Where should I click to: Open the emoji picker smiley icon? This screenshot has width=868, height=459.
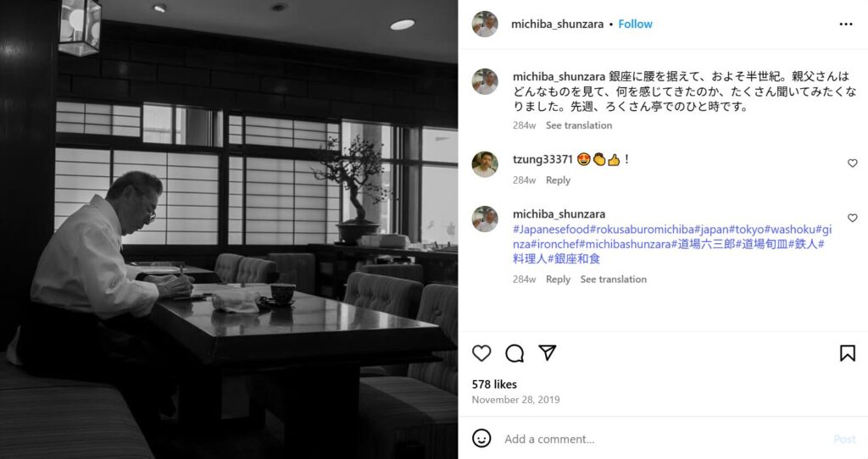tap(481, 439)
